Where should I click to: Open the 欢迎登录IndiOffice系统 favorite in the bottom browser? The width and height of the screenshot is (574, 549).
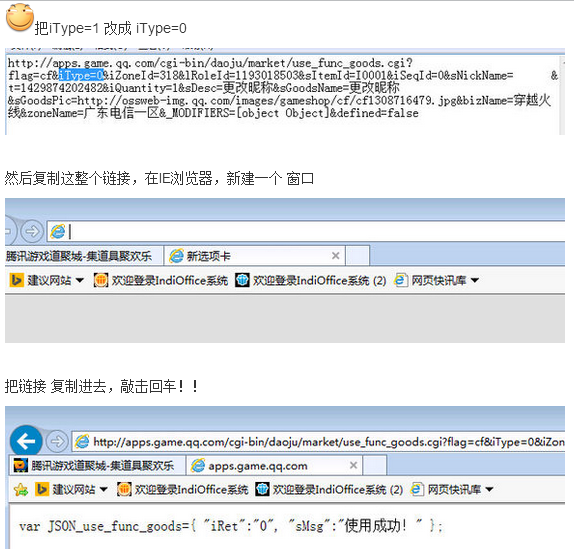183,489
